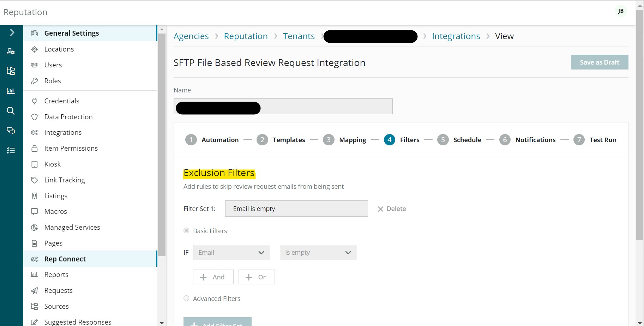
Task: Click the hierarchy tree rail icon
Action: pos(11,71)
